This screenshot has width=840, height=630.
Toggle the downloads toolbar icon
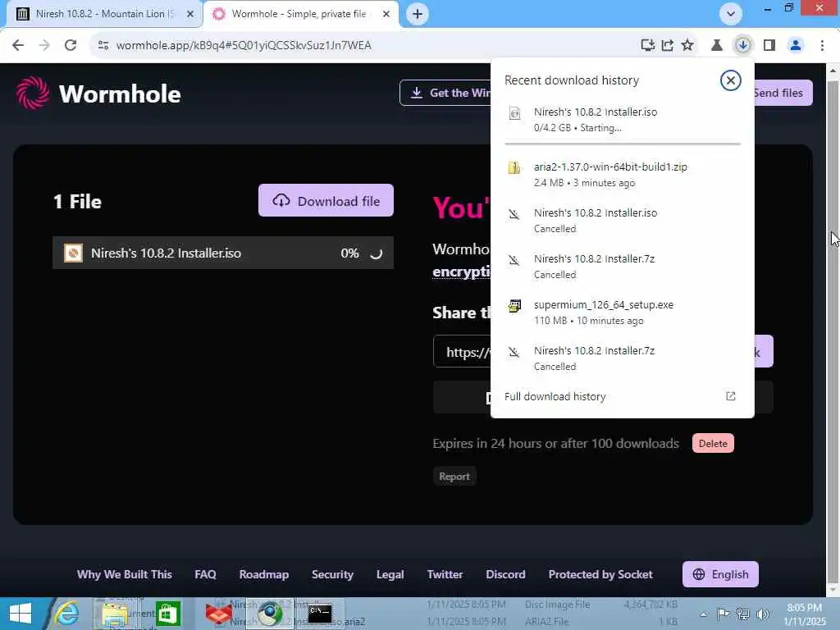[x=742, y=45]
